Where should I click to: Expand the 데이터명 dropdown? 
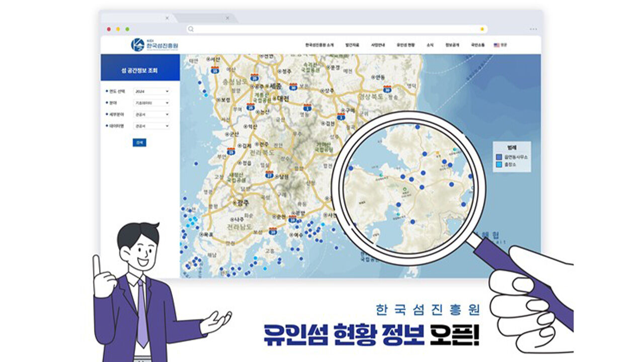click(151, 126)
